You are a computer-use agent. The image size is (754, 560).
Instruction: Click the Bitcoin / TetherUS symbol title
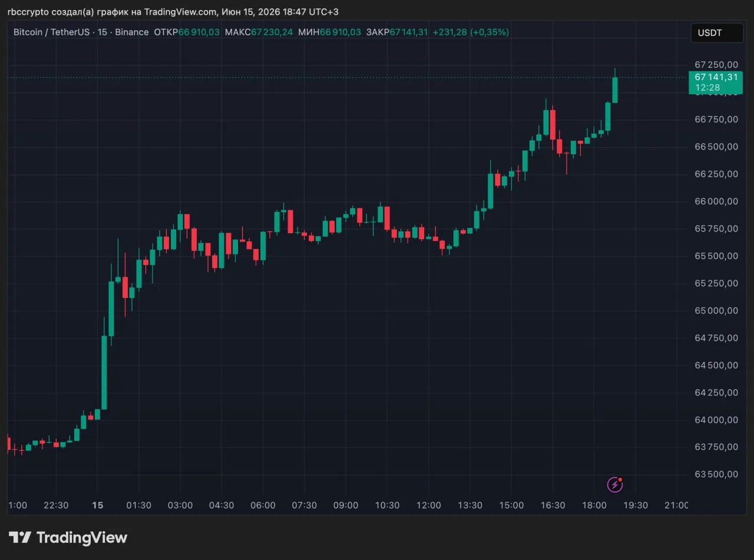pos(51,32)
